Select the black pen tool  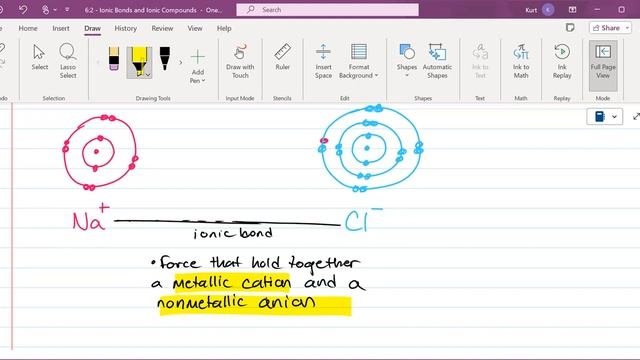tap(164, 59)
